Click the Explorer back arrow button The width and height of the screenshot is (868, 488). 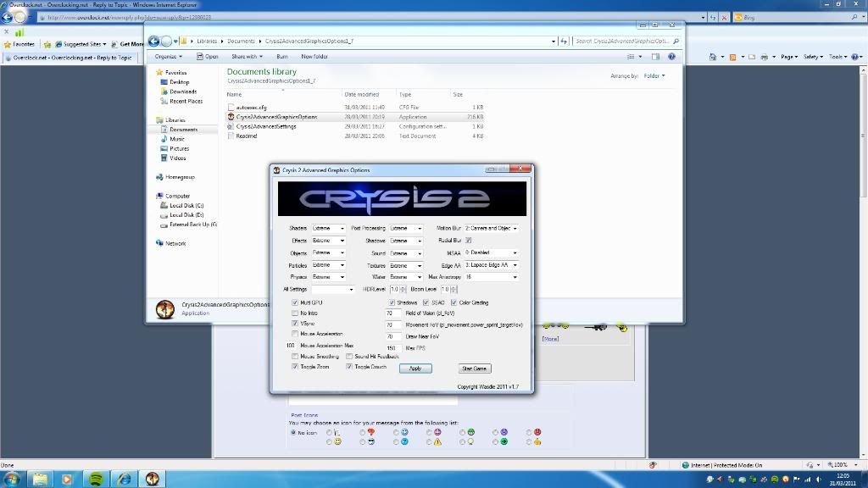point(154,41)
